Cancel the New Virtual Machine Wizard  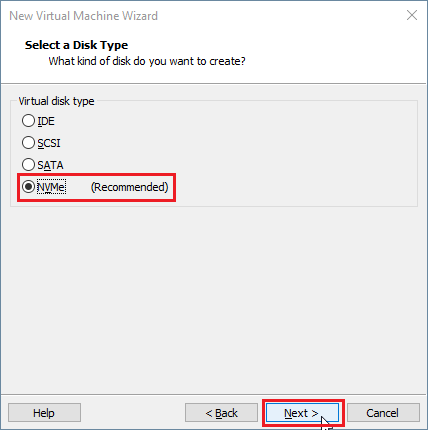tap(383, 413)
